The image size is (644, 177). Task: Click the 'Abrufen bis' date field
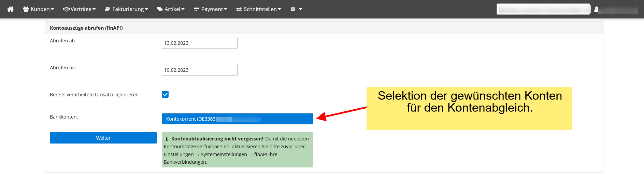[x=200, y=70]
